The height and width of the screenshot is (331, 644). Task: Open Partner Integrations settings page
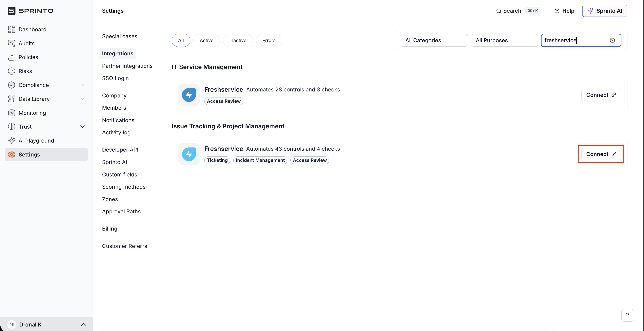tap(127, 66)
